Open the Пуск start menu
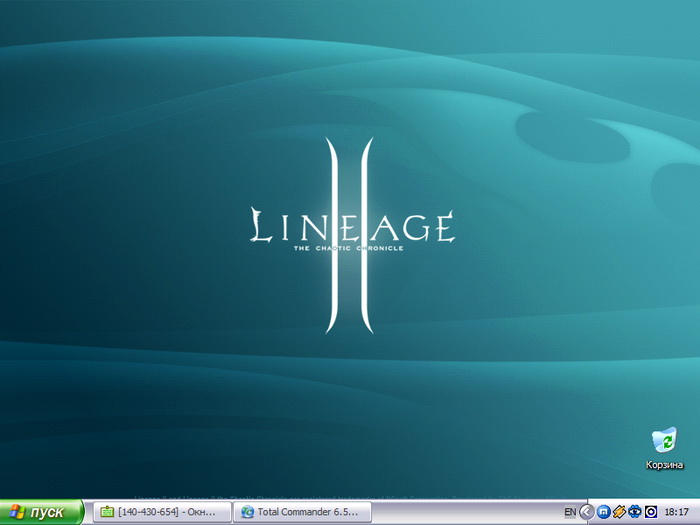Image resolution: width=700 pixels, height=525 pixels. [x=42, y=512]
